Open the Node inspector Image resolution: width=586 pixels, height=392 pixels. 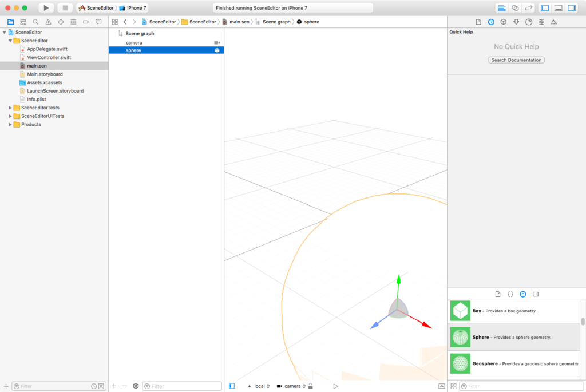(504, 22)
